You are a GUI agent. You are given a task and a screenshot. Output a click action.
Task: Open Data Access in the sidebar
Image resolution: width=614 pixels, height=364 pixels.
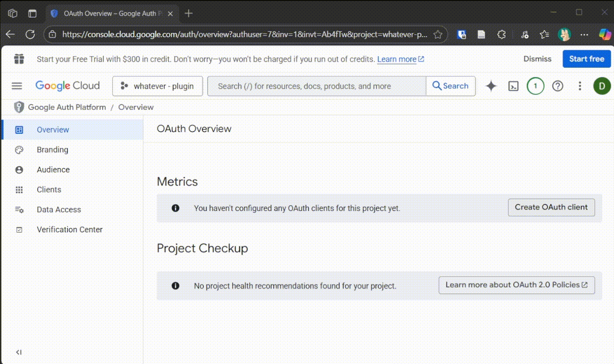[72, 210]
